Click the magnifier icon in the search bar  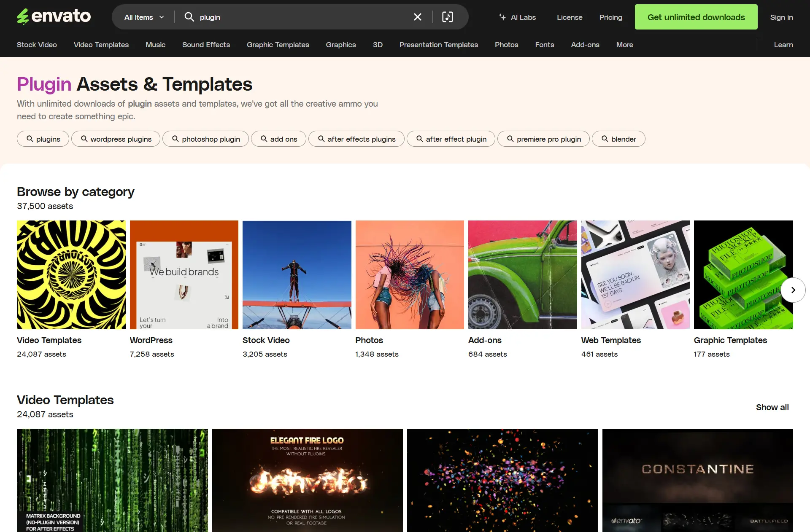tap(189, 17)
